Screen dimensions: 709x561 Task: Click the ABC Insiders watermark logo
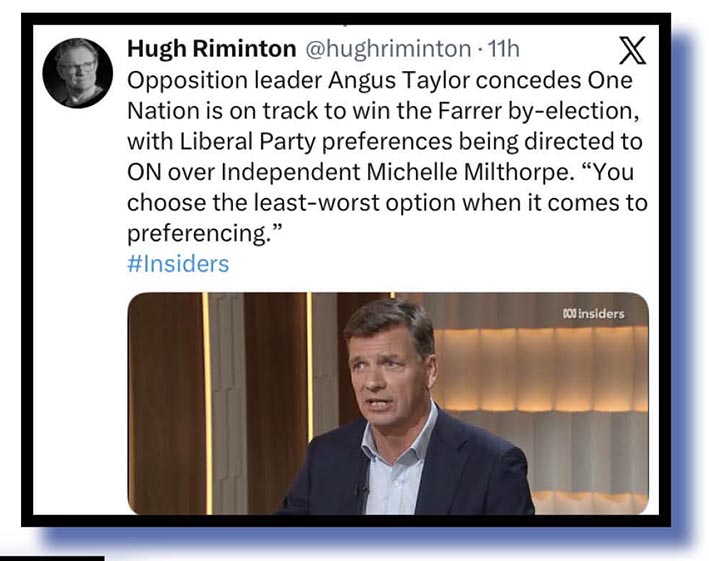pyautogui.click(x=593, y=313)
